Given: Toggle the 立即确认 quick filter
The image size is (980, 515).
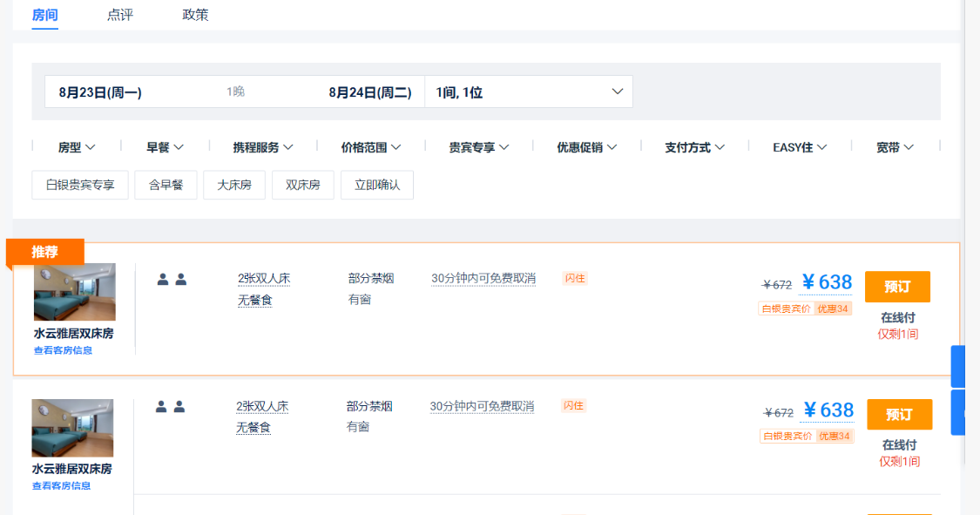Looking at the screenshot, I should point(377,185).
